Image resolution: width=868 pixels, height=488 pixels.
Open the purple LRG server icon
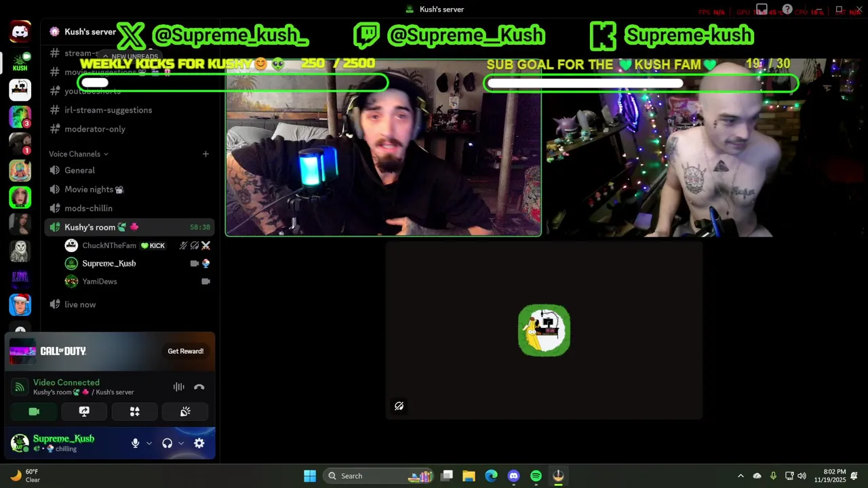tap(20, 278)
